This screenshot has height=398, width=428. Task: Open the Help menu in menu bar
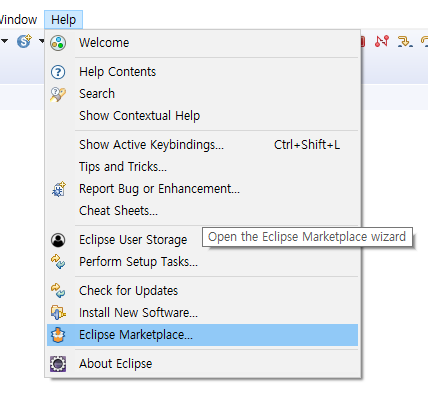click(63, 20)
